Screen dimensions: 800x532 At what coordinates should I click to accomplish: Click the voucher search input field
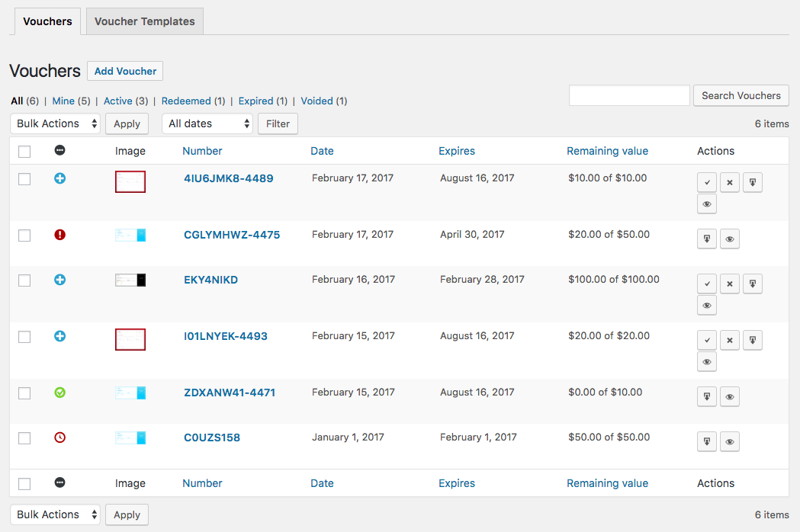tap(629, 95)
